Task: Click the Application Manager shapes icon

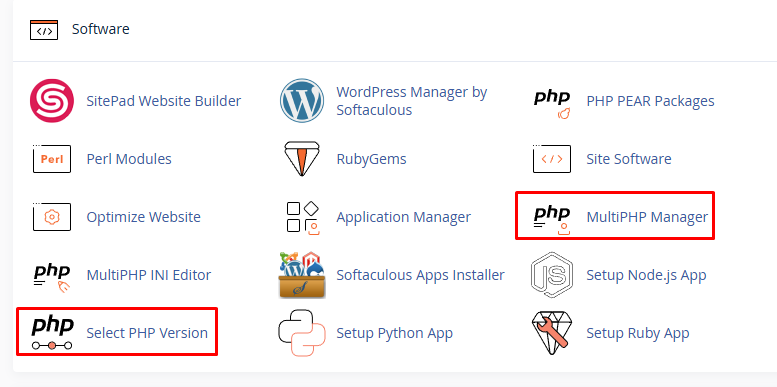Action: click(302, 217)
